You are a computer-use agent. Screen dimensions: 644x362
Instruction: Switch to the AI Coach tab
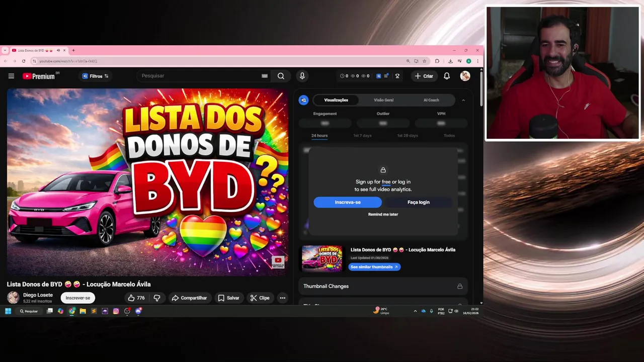coord(431,100)
